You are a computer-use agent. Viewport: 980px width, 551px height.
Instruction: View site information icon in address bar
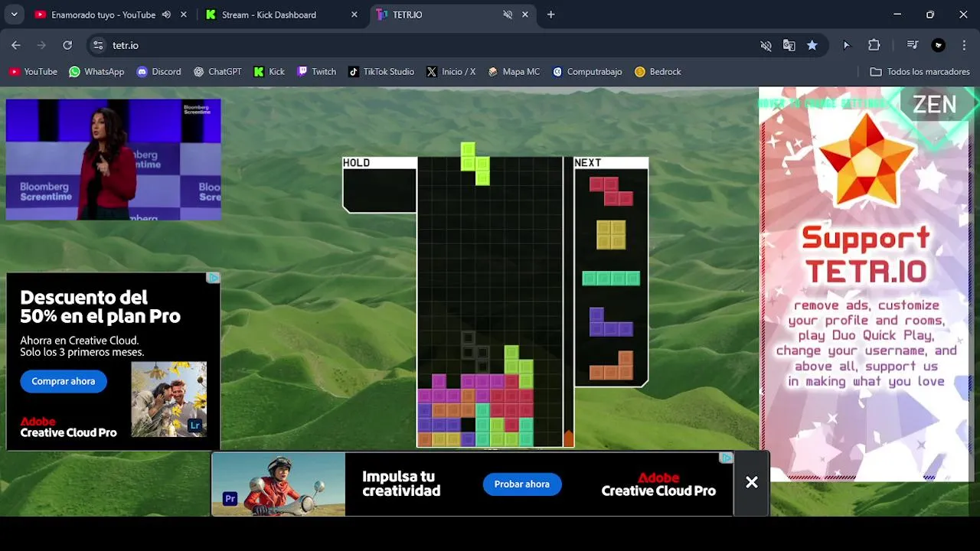(x=98, y=45)
